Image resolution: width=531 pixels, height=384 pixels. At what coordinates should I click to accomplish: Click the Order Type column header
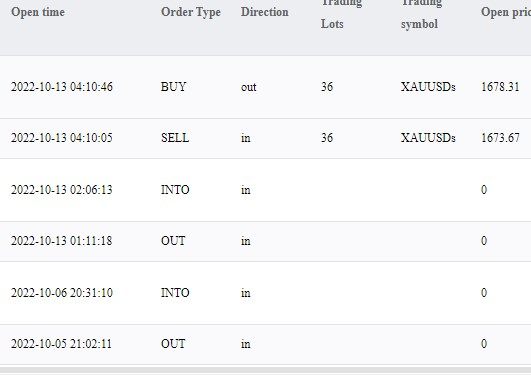coord(191,12)
